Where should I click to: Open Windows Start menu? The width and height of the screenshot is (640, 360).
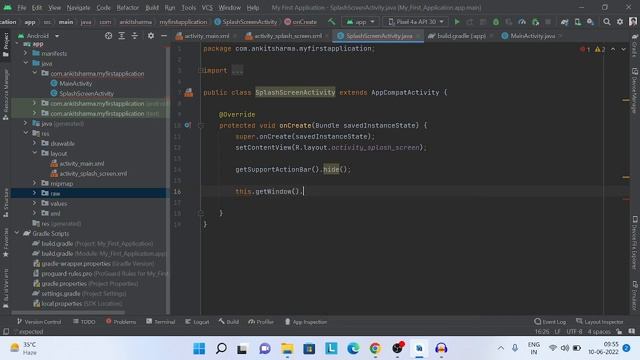[199, 349]
